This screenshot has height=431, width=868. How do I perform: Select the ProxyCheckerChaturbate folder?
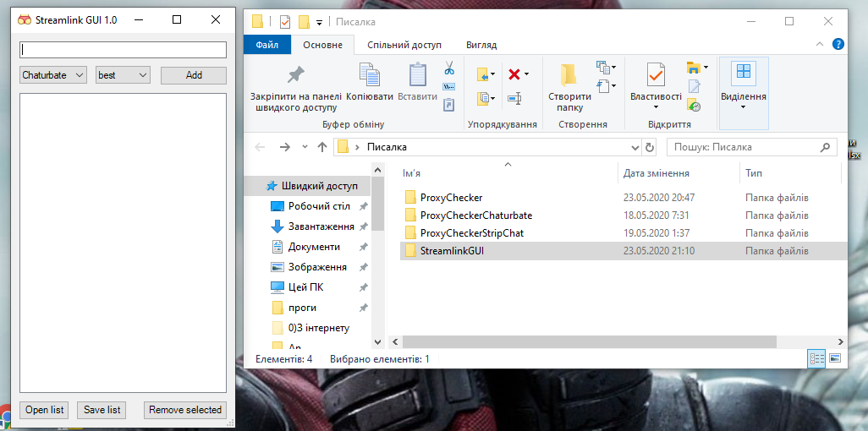coord(475,215)
